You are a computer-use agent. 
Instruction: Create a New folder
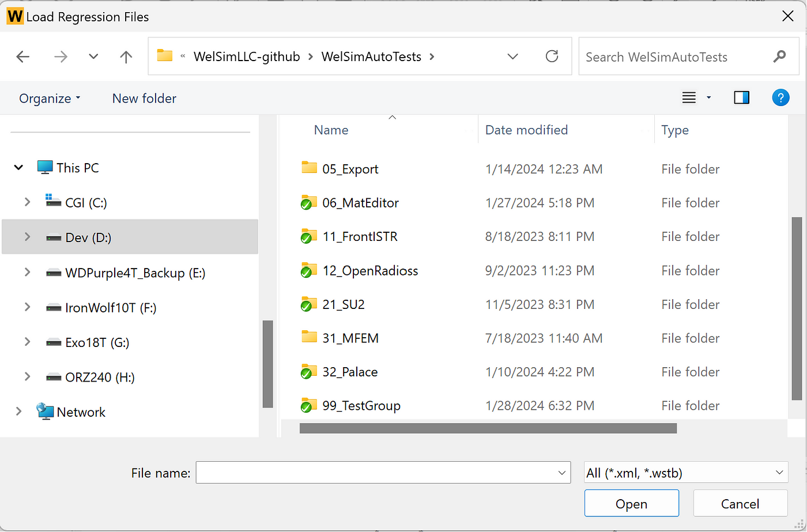pos(144,99)
